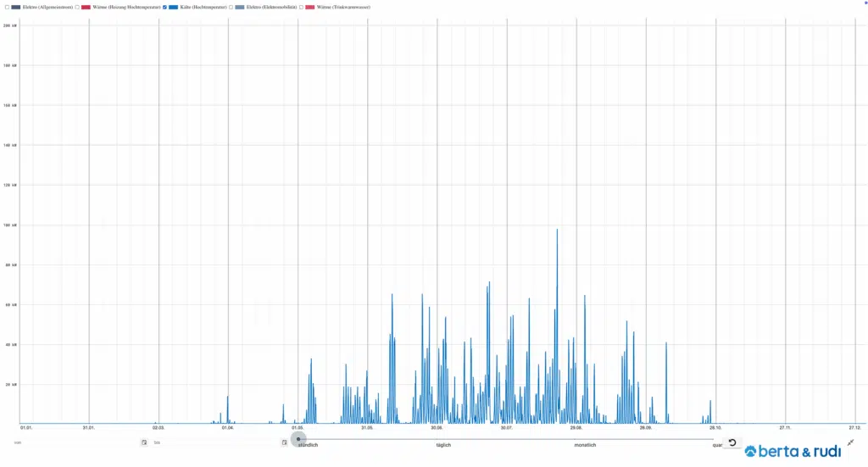
Task: Enable the Elektro (Elektromobilität) checkbox
Action: pyautogui.click(x=231, y=7)
